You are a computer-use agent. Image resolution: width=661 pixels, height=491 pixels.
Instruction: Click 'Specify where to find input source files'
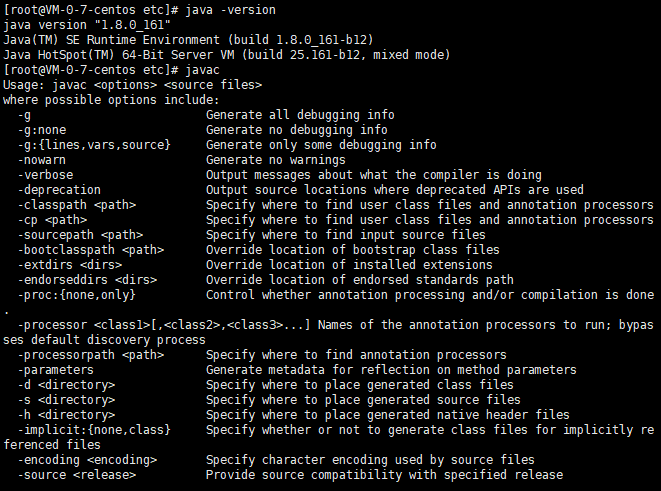tap(346, 235)
